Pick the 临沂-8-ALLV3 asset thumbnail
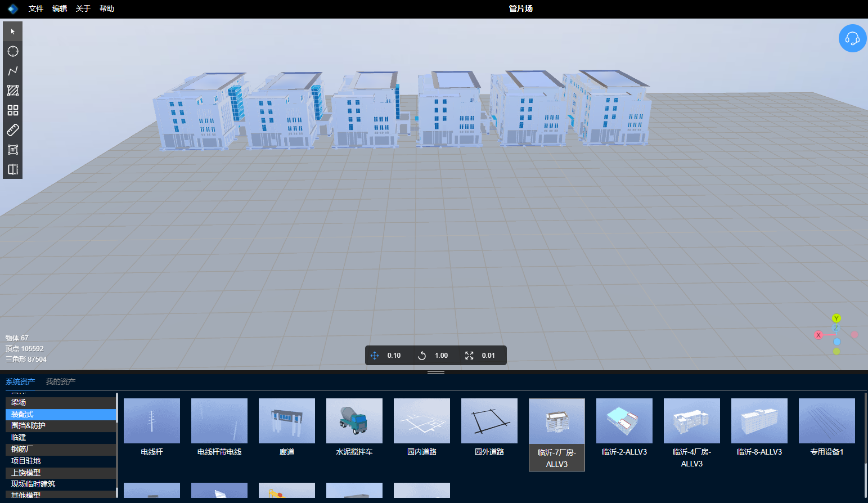Viewport: 868px width, 503px height. (x=759, y=421)
